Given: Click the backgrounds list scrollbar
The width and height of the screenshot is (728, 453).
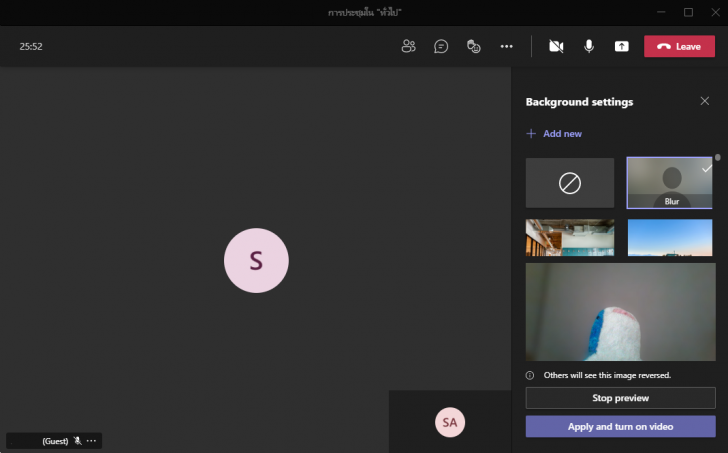Looking at the screenshot, I should pyautogui.click(x=718, y=157).
